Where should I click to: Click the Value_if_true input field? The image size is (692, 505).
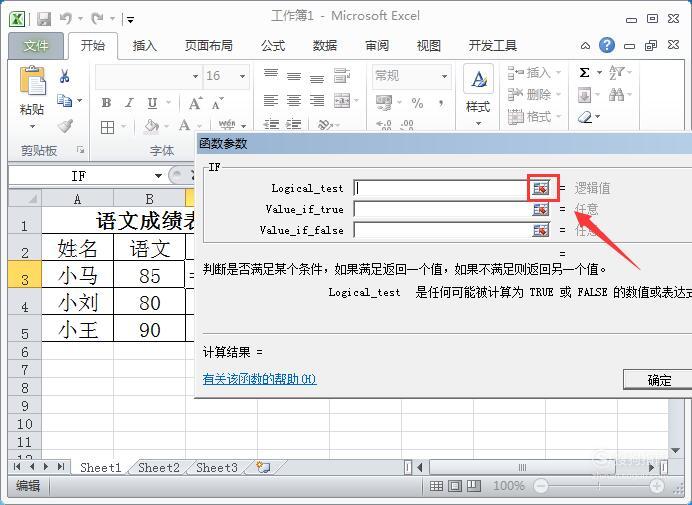tap(443, 209)
